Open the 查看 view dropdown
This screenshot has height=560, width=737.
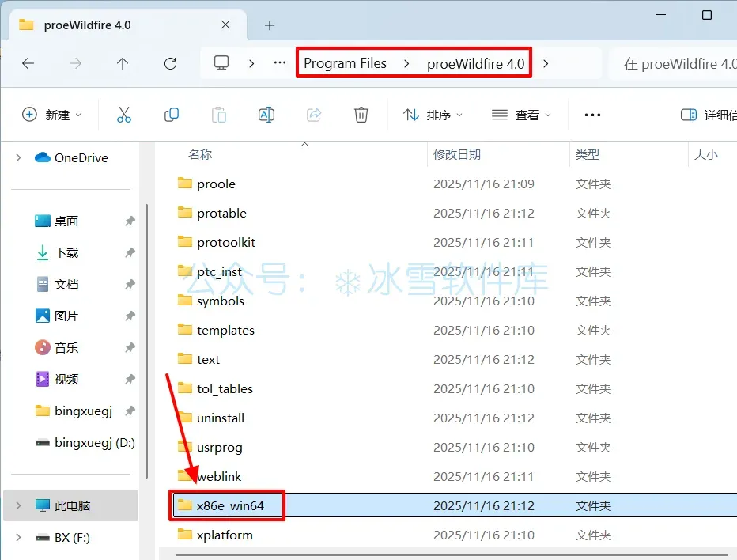coord(521,115)
